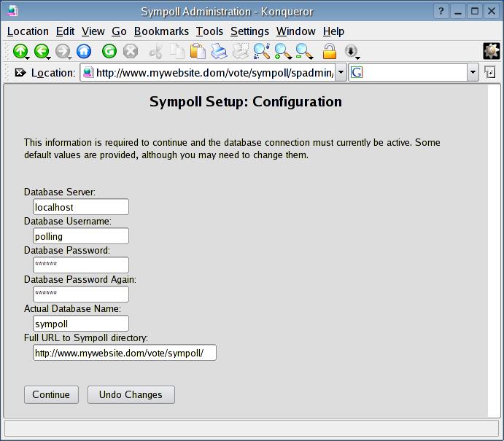504x441 pixels.
Task: Click the Paste clipboard icon
Action: pos(197,51)
